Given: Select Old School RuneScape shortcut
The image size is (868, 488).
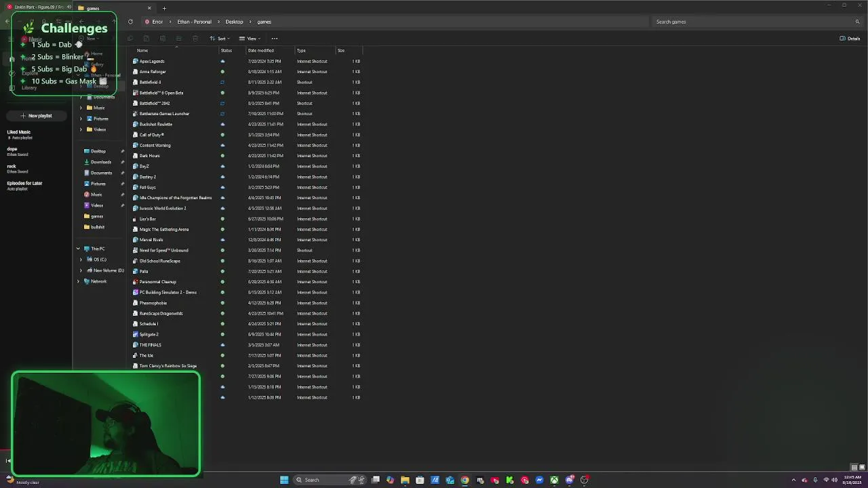Looking at the screenshot, I should [159, 261].
